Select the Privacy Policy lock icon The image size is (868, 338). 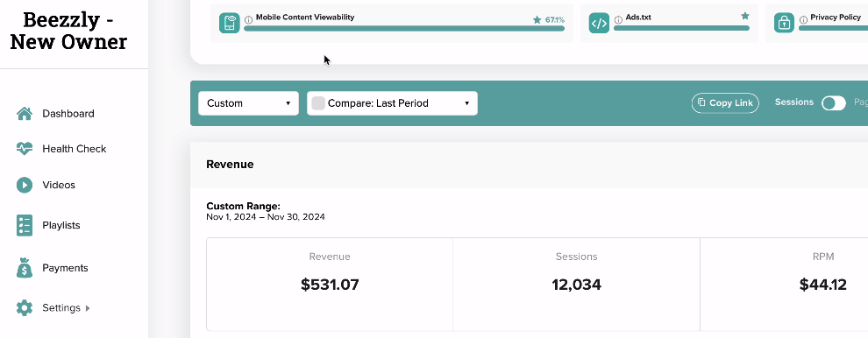[x=783, y=24]
